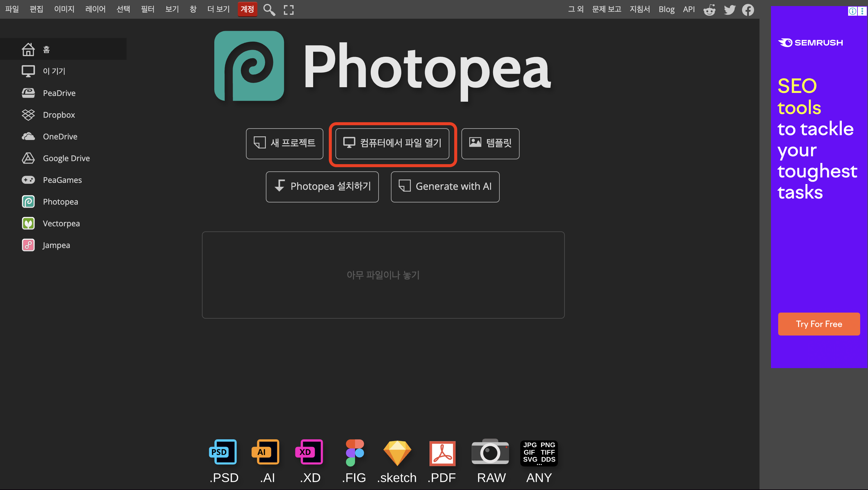Launch Vectorpea from the sidebar
Screen dimensions: 868x490
pyautogui.click(x=61, y=223)
